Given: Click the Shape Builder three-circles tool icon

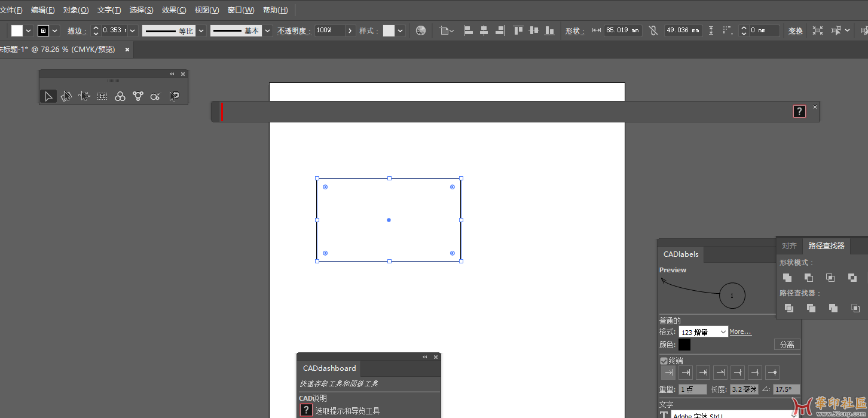Looking at the screenshot, I should pos(120,96).
